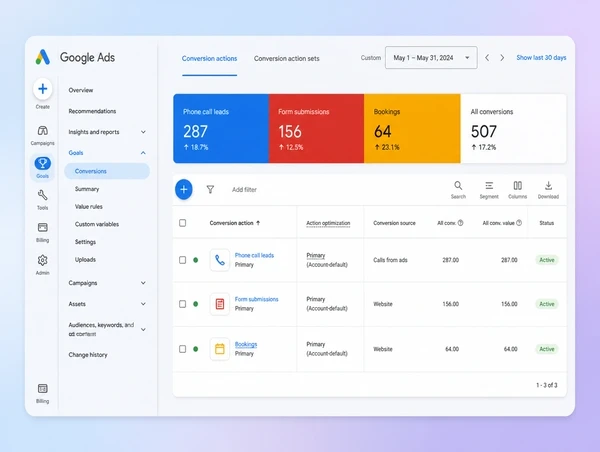The height and width of the screenshot is (452, 600).
Task: Open the Columns picker
Action: 517,190
